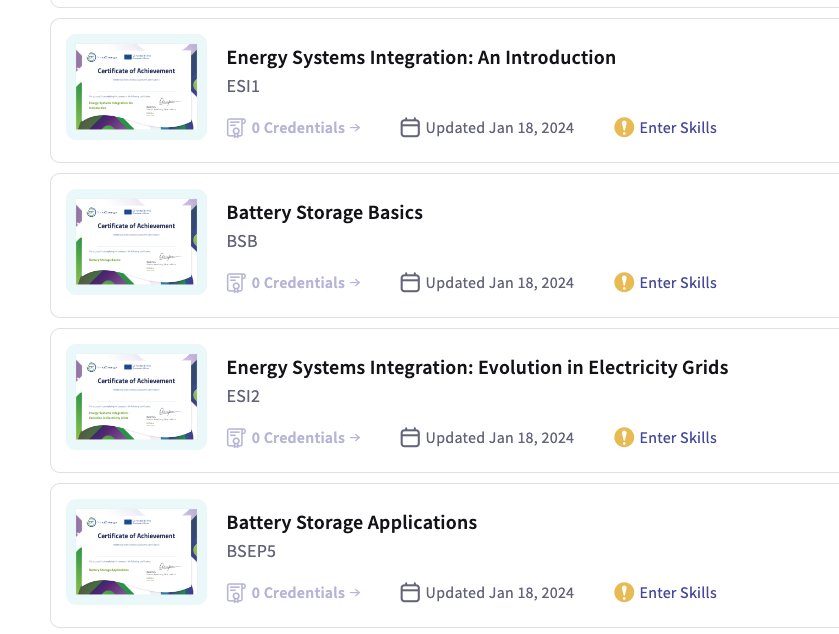Click the credentials icon for ESI1 course
Viewport: 839px width, 634px height.
[x=236, y=128]
